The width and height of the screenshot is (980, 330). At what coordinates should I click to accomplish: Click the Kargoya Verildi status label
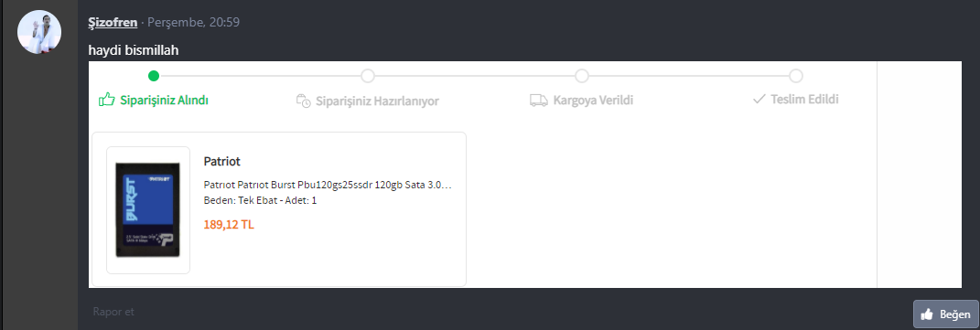(593, 101)
